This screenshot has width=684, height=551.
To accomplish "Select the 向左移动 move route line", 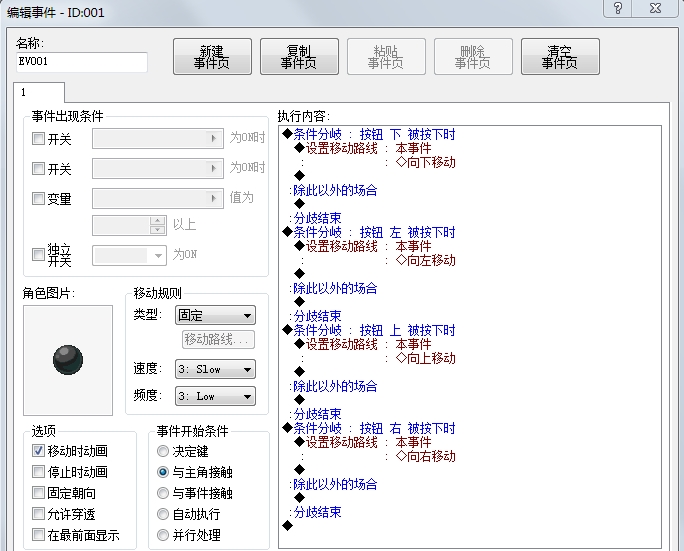I will 425,260.
